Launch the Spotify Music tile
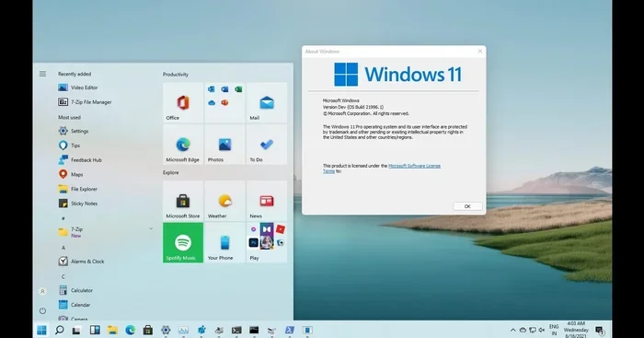Image resolution: width=644 pixels, height=338 pixels. [183, 242]
